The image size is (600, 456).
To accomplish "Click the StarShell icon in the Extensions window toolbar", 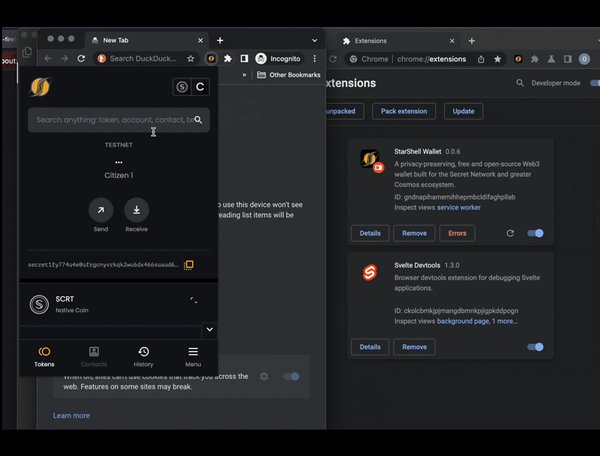I will 518,59.
